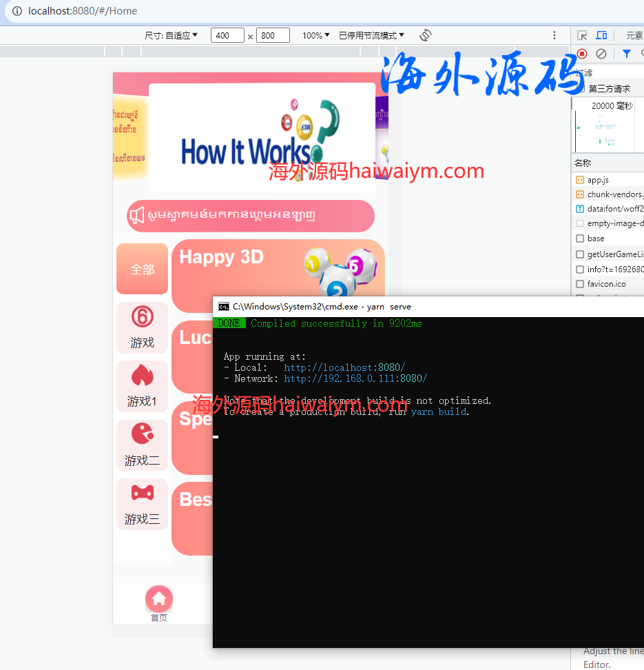Select the 游戏 category with number 6 icon
This screenshot has width=644, height=670.
pyautogui.click(x=142, y=327)
